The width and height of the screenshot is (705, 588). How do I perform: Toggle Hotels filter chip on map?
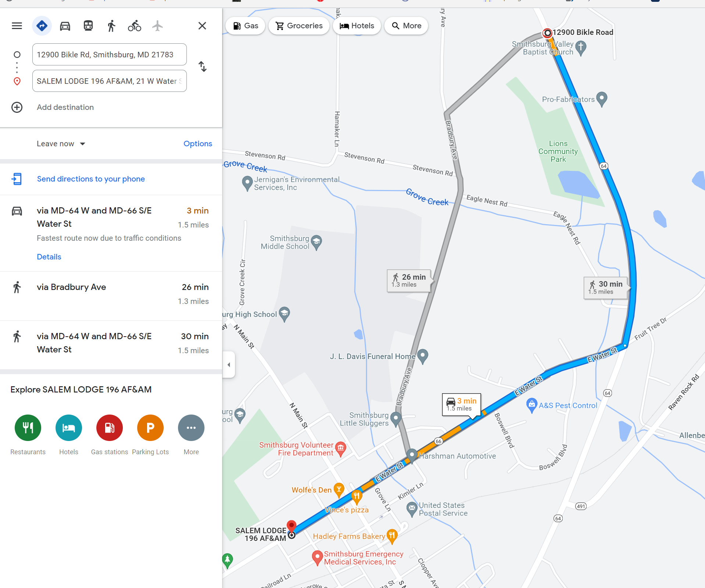(357, 26)
